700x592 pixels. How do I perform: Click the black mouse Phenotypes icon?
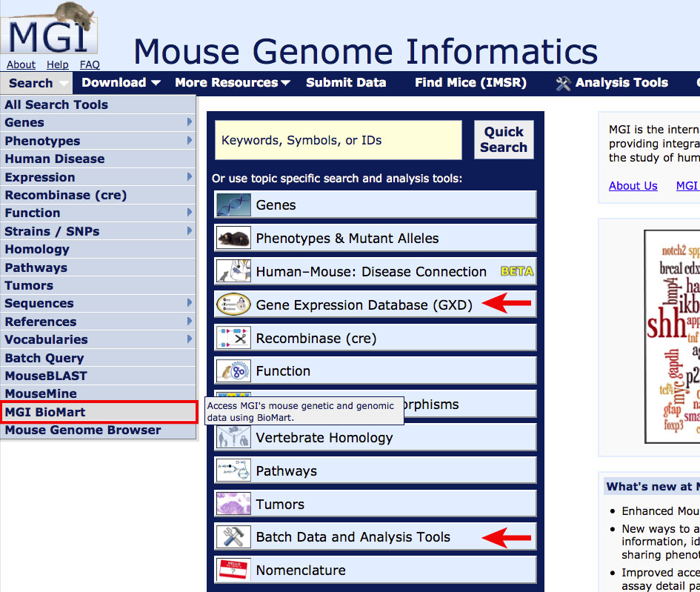tap(233, 239)
